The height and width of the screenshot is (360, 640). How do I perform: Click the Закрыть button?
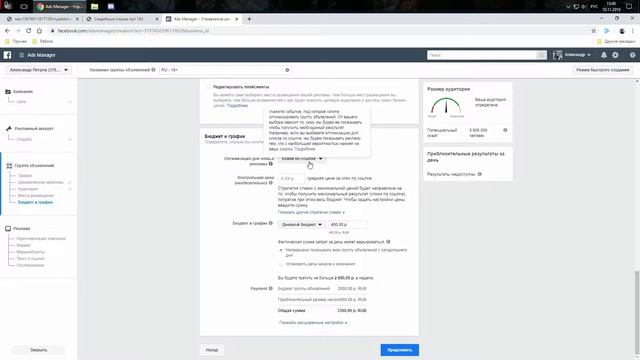click(x=39, y=350)
